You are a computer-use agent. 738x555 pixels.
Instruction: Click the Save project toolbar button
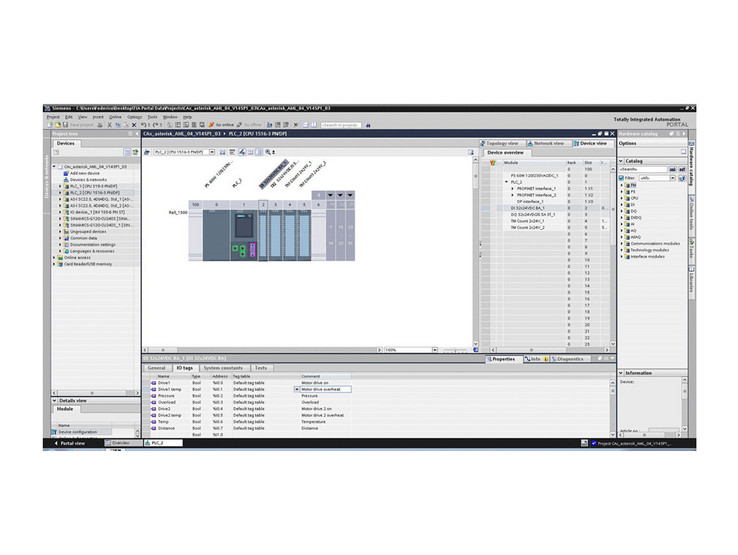[x=78, y=125]
